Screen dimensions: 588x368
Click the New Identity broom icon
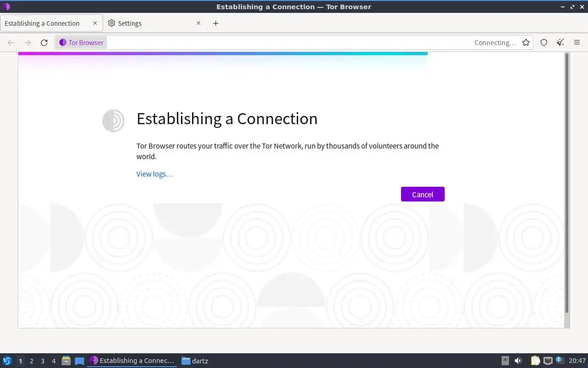[x=560, y=42]
